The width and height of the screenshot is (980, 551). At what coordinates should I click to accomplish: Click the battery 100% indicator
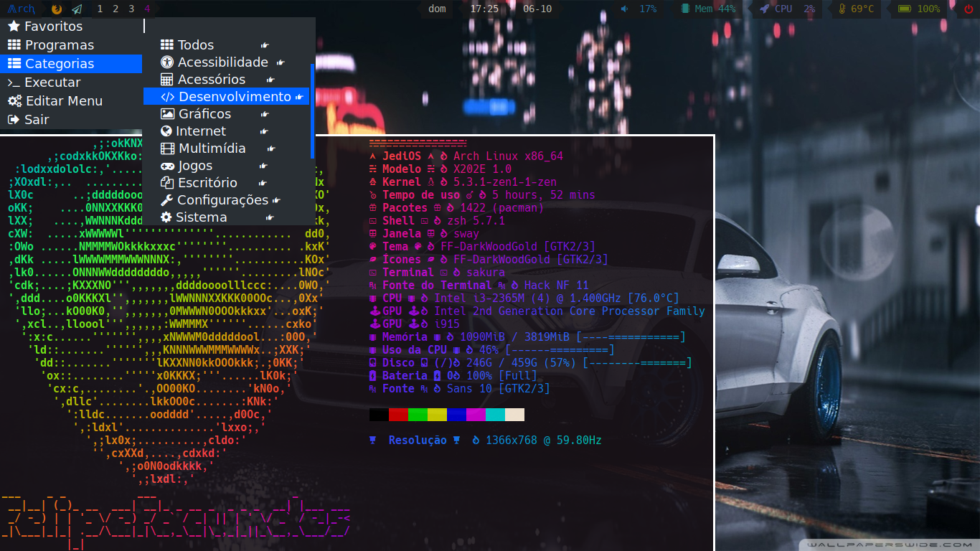(919, 9)
